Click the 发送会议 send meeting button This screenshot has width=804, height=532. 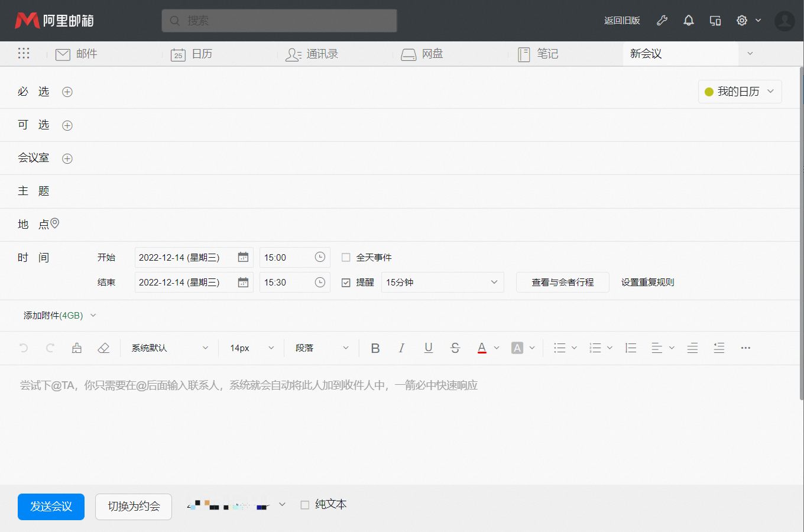click(51, 507)
